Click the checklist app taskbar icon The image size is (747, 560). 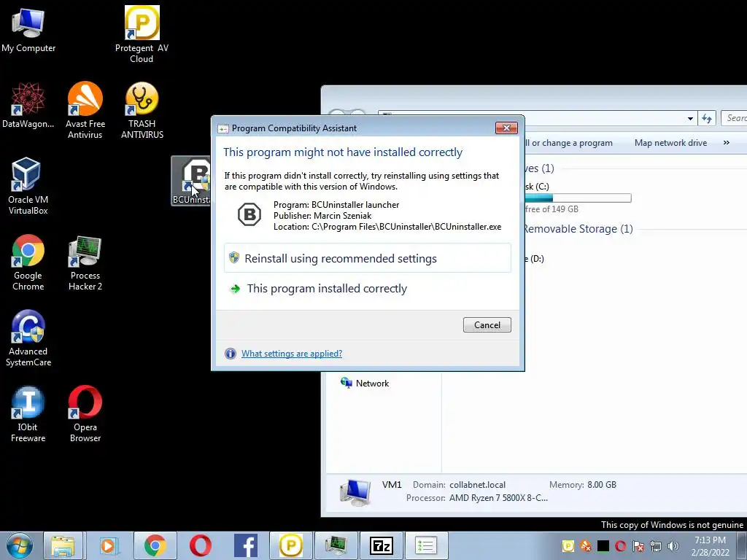[426, 545]
